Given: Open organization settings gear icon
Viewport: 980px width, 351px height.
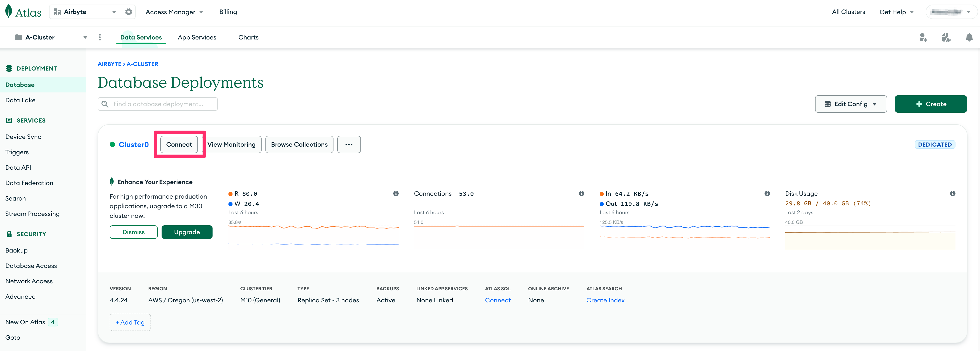Looking at the screenshot, I should [129, 12].
